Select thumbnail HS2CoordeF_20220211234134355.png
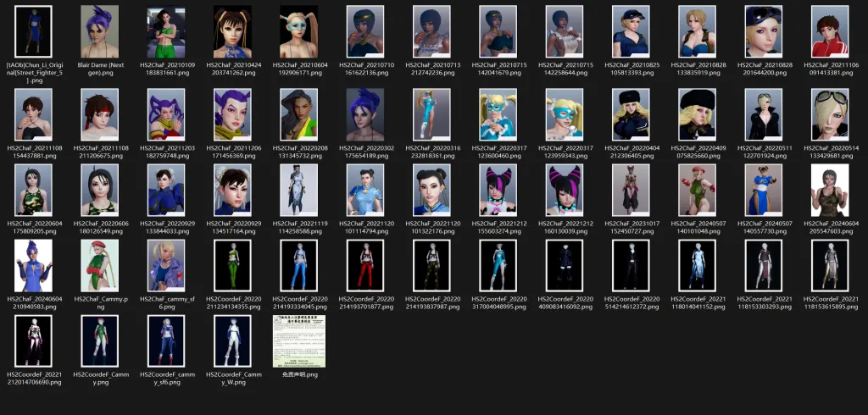This screenshot has width=868, height=415. pyautogui.click(x=232, y=266)
